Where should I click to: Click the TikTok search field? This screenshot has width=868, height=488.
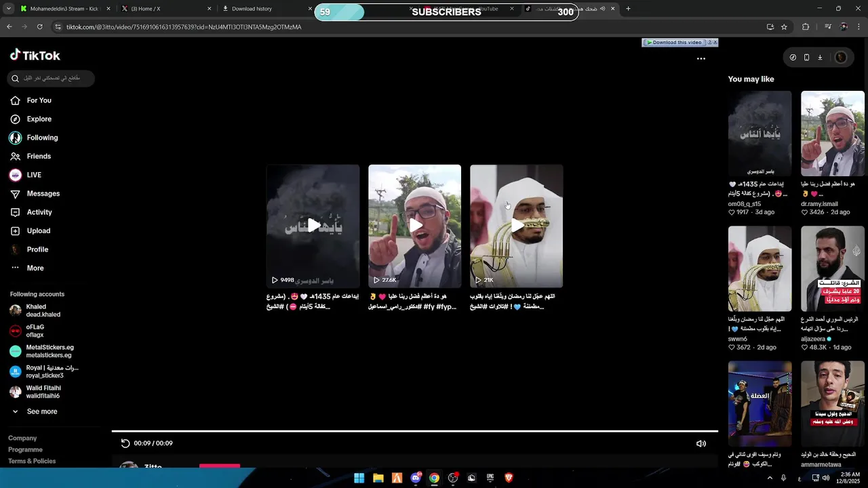pyautogui.click(x=51, y=78)
